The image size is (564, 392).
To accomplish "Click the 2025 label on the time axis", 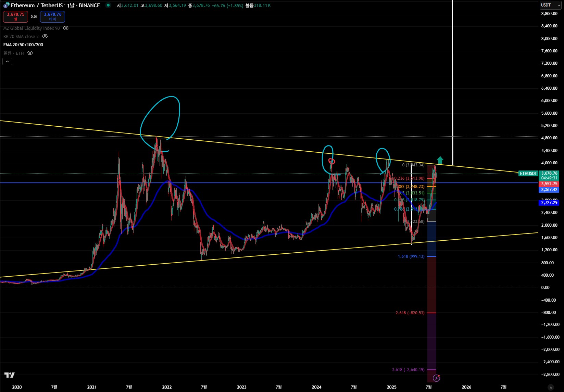I will click(391, 387).
